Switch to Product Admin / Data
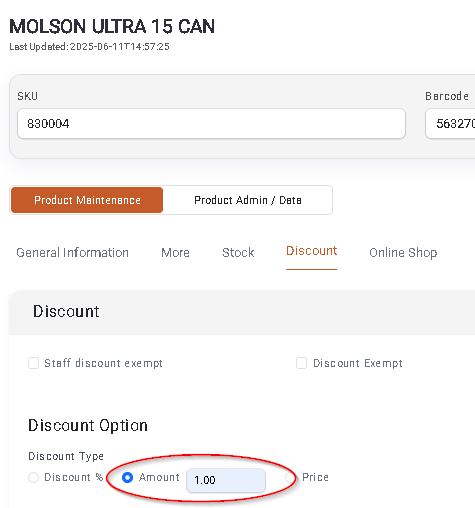 [x=248, y=200]
